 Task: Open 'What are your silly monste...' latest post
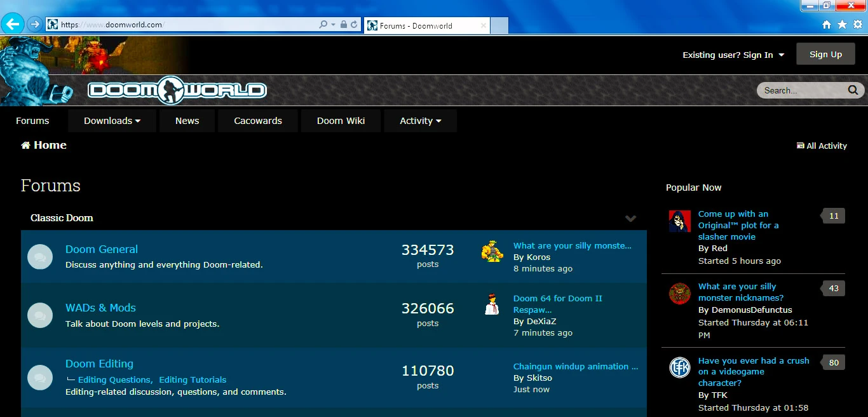pos(573,245)
